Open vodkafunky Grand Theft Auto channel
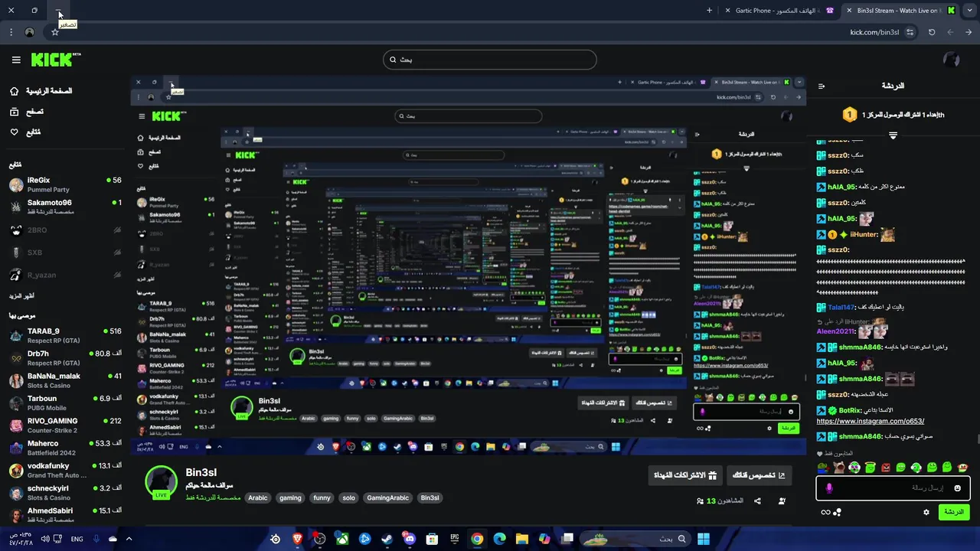 (64, 470)
